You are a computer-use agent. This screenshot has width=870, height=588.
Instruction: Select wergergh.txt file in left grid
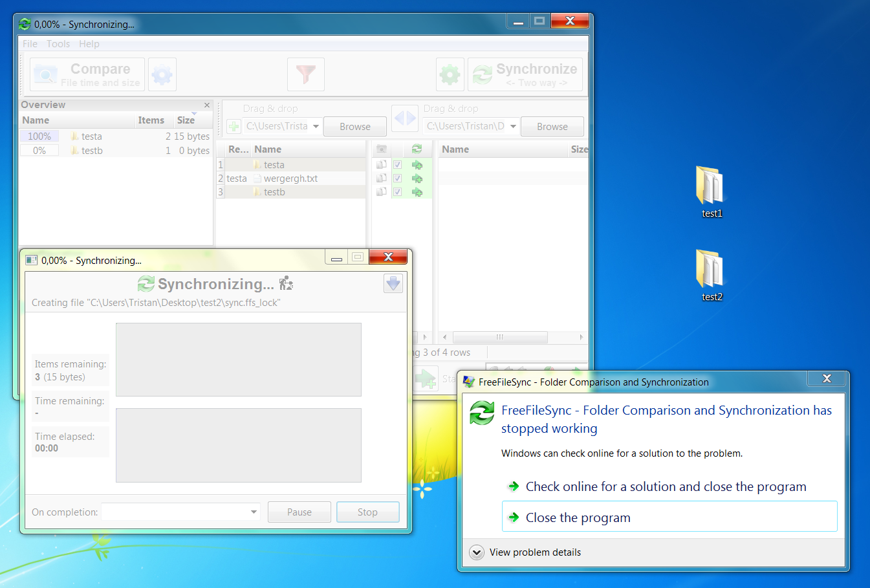tap(291, 179)
